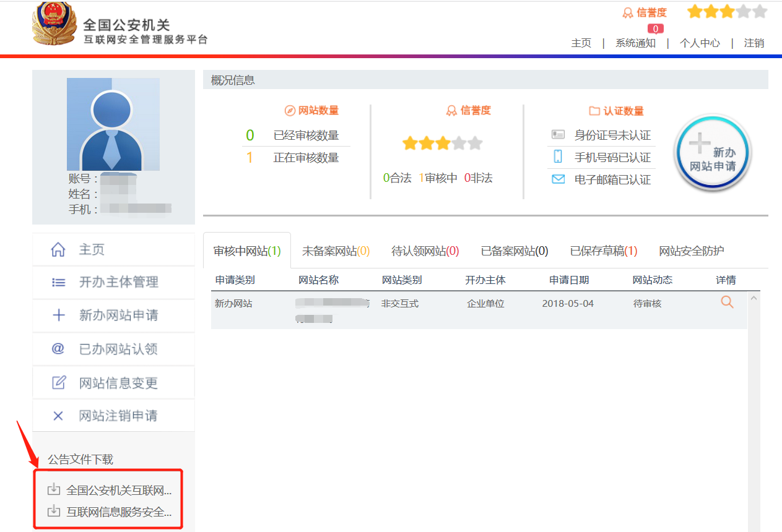Click the magnifier icon in 详情 column
Image resolution: width=782 pixels, height=532 pixels.
tap(727, 302)
